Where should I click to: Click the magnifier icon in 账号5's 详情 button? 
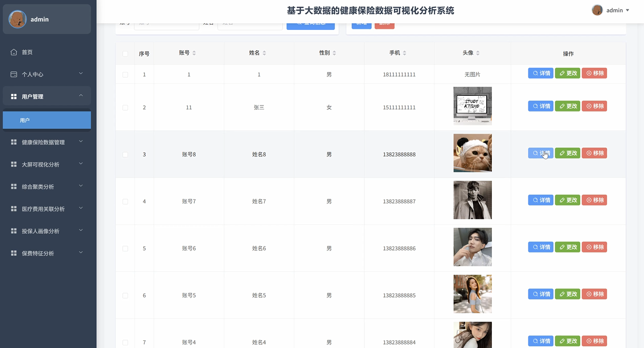535,294
